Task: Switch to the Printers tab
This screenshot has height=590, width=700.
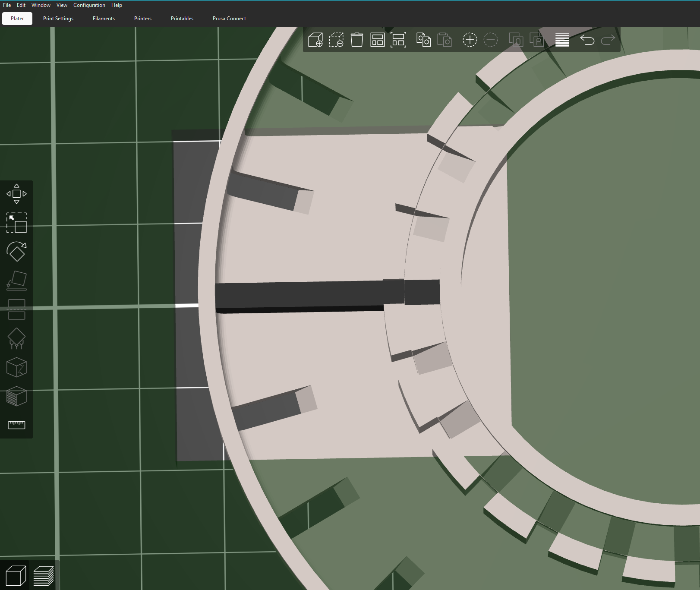Action: 143,19
